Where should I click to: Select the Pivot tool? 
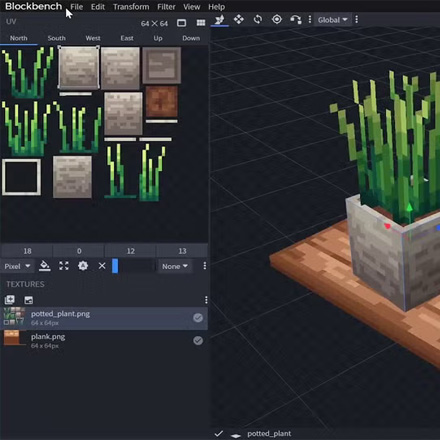(277, 20)
